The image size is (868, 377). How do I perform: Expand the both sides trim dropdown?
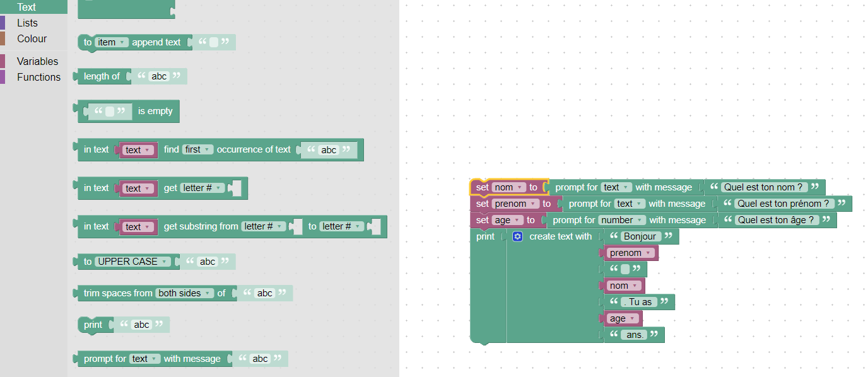(184, 293)
